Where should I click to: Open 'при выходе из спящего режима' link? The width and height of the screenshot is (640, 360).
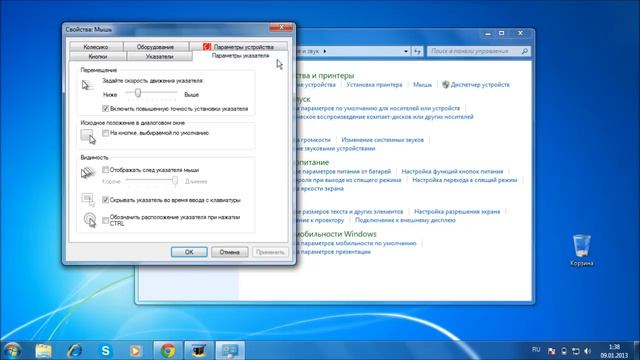[x=348, y=180]
